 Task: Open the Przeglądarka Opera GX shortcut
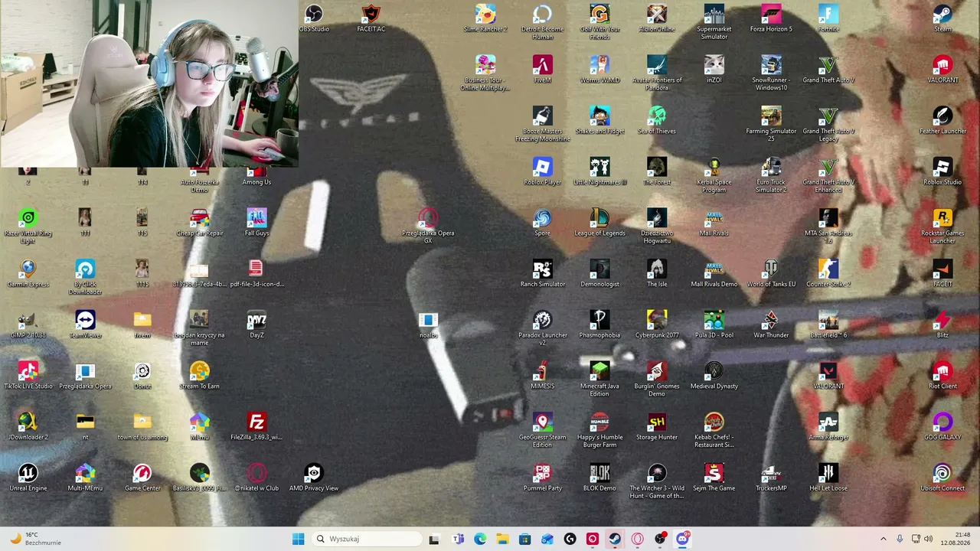(428, 227)
